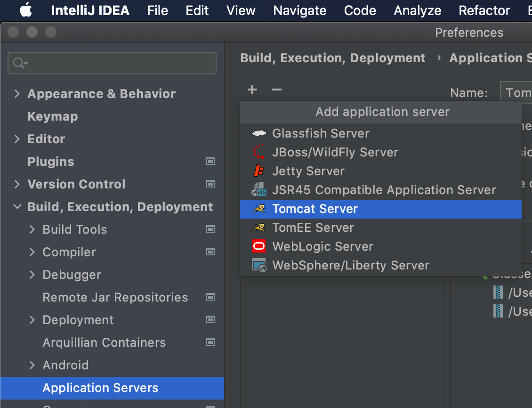Click the Name text field
The height and width of the screenshot is (408, 532).
tap(516, 92)
